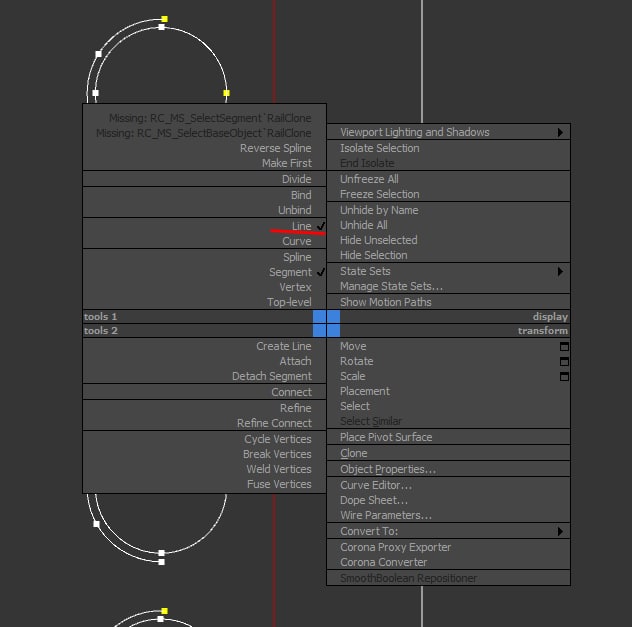632x627 pixels.
Task: Expand State Sets submenu arrow
Action: click(560, 272)
